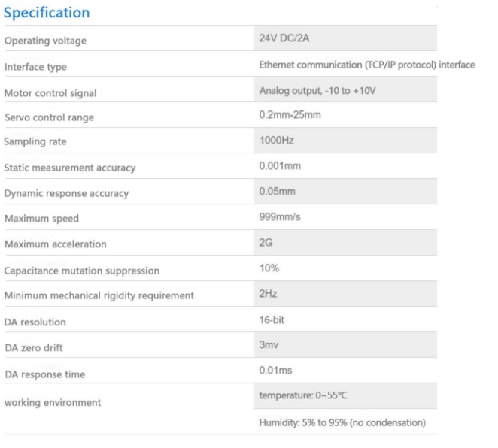
Task: Select the Interface type label
Action: click(35, 67)
